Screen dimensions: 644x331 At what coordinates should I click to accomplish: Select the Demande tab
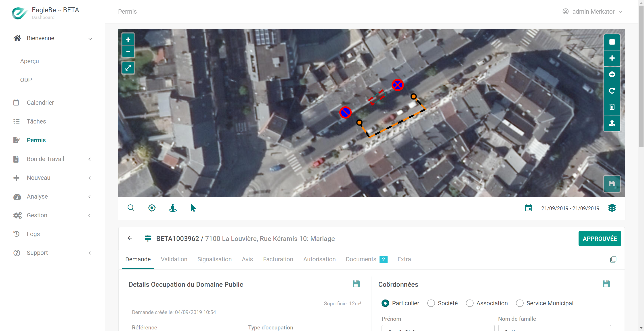138,259
